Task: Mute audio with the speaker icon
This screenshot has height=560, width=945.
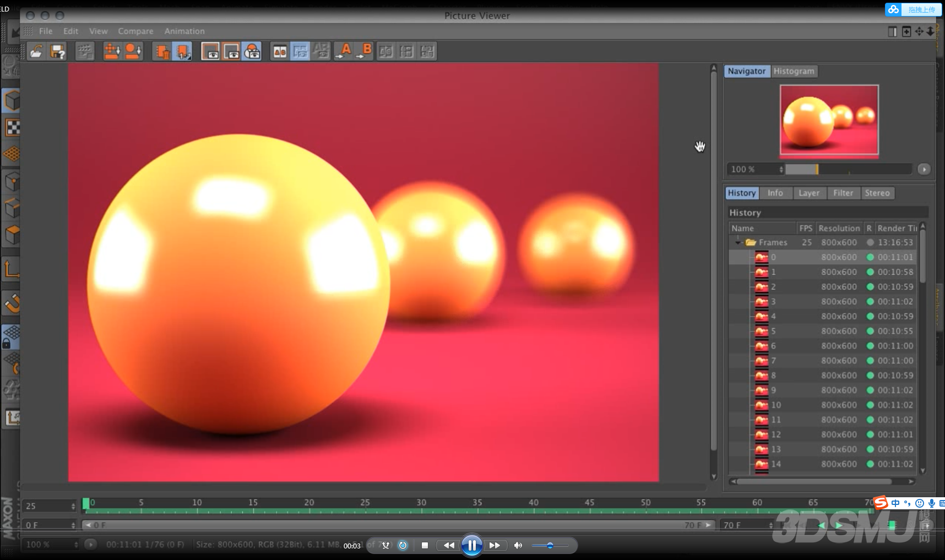Action: pos(518,546)
